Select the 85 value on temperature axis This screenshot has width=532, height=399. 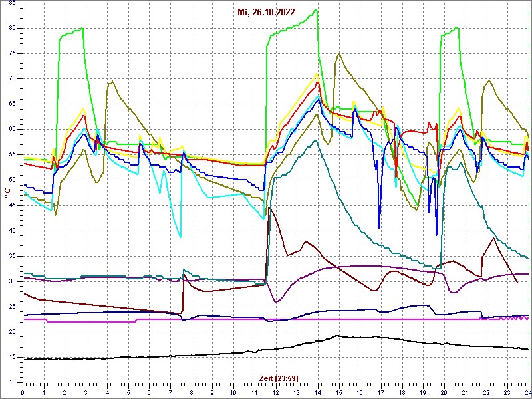[x=11, y=3]
